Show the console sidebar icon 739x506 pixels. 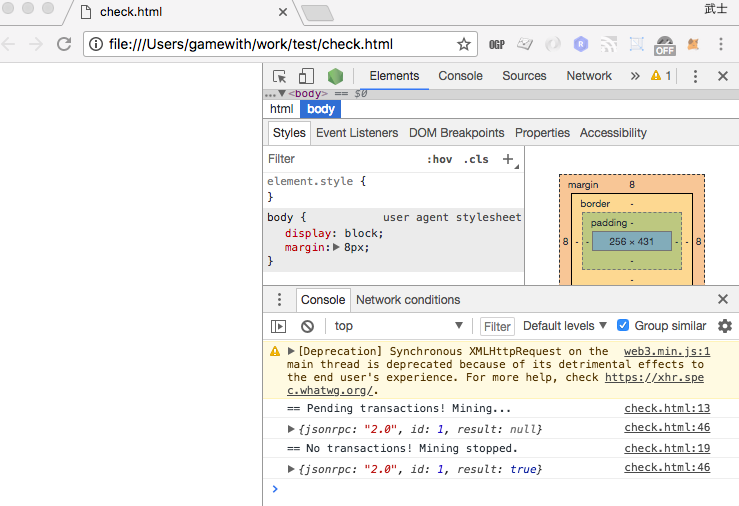[279, 326]
